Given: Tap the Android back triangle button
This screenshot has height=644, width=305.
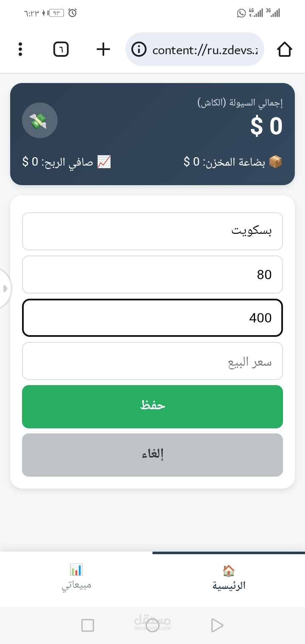Looking at the screenshot, I should (x=217, y=625).
